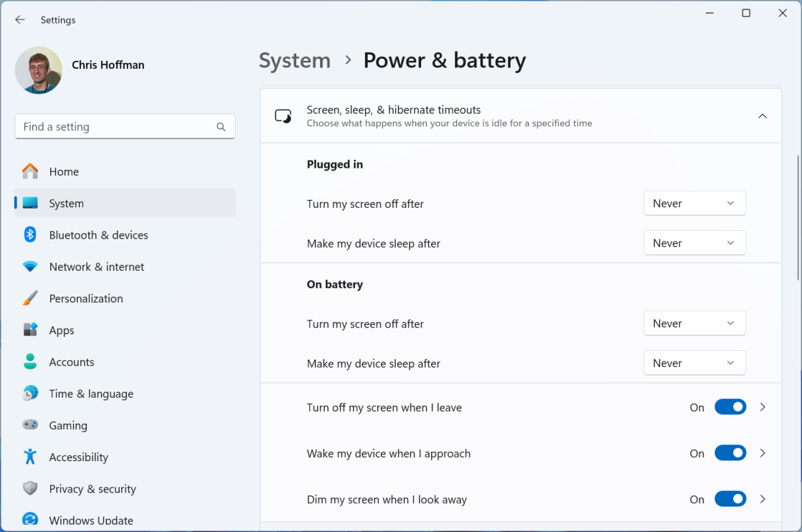Viewport: 802px width, 532px height.
Task: Click the vertical scrollbar of settings page
Action: (x=798, y=217)
